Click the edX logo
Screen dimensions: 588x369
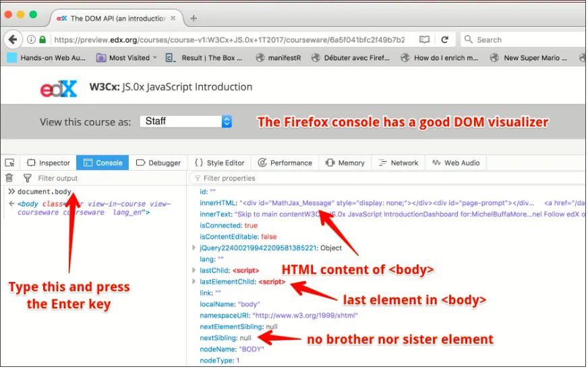coord(59,89)
